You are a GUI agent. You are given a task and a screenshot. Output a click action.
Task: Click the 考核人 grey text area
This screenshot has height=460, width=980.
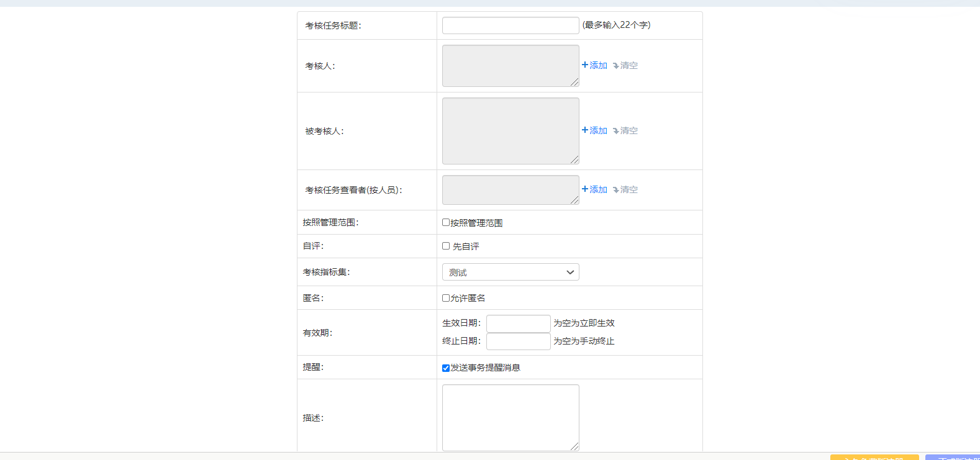tap(510, 66)
